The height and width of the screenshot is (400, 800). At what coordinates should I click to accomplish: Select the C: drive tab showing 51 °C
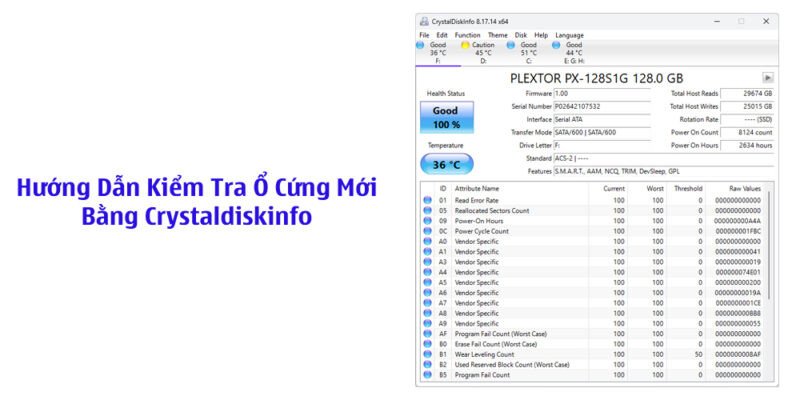click(528, 53)
